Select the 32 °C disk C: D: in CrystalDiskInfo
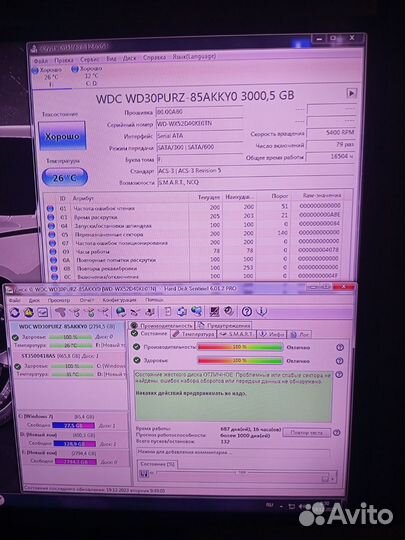 (87, 76)
